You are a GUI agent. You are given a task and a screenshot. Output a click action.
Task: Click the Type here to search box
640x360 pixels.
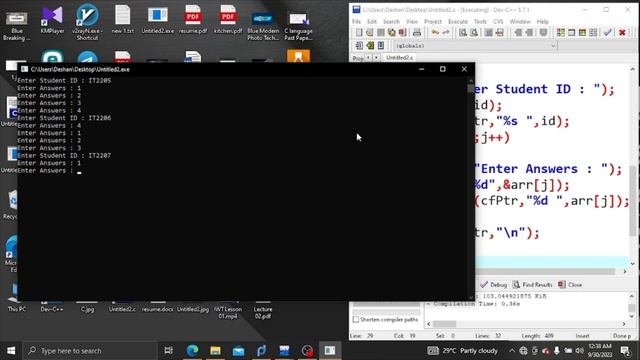[x=90, y=351]
